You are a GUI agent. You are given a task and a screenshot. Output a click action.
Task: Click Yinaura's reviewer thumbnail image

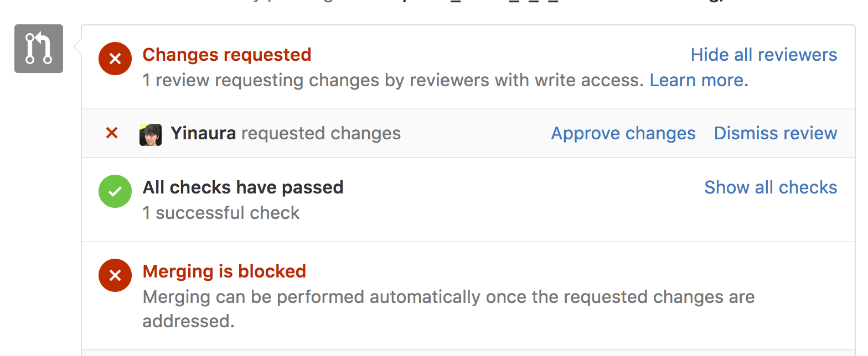(149, 133)
